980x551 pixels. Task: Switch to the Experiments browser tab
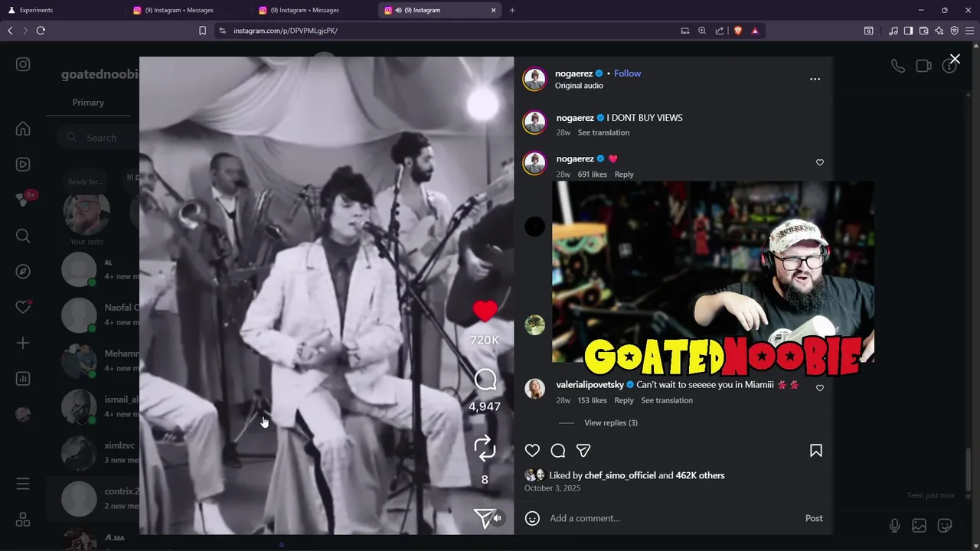[61, 10]
